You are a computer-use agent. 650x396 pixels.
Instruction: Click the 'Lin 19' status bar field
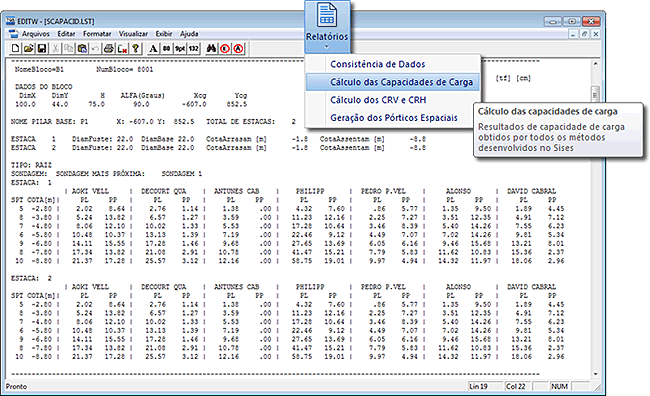485,386
